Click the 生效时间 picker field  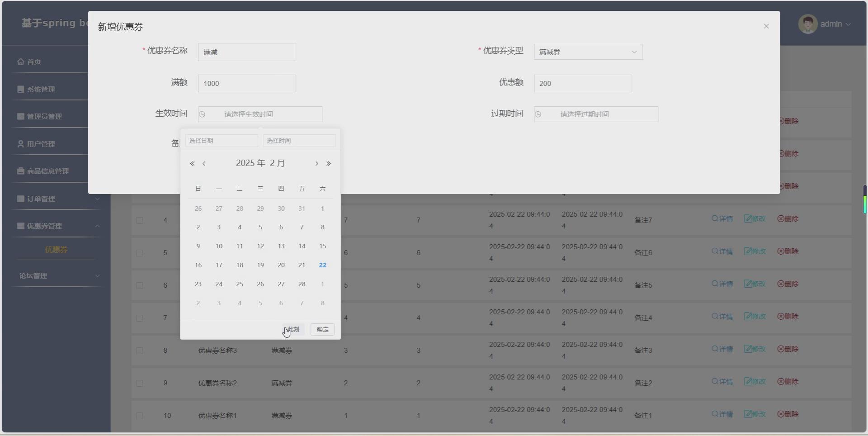coord(260,114)
